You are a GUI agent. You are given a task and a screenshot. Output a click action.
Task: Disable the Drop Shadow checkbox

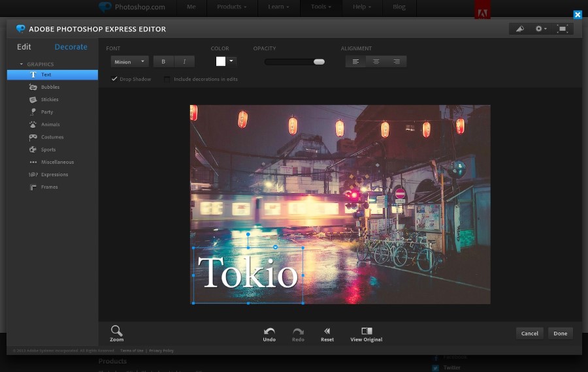[114, 79]
